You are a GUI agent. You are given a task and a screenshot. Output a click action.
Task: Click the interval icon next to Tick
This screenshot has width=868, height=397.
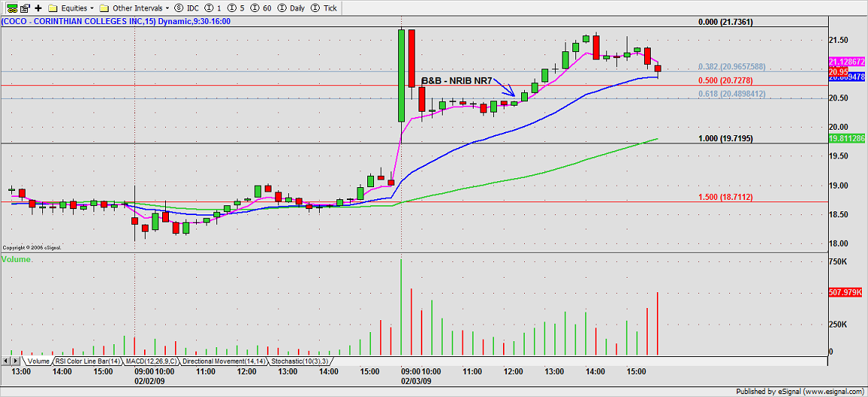[315, 8]
